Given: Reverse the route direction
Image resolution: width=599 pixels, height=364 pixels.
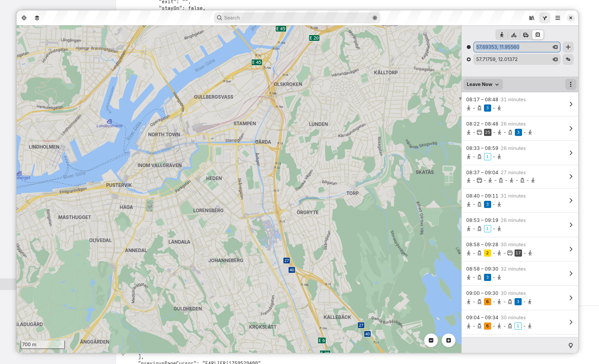Looking at the screenshot, I should [568, 59].
